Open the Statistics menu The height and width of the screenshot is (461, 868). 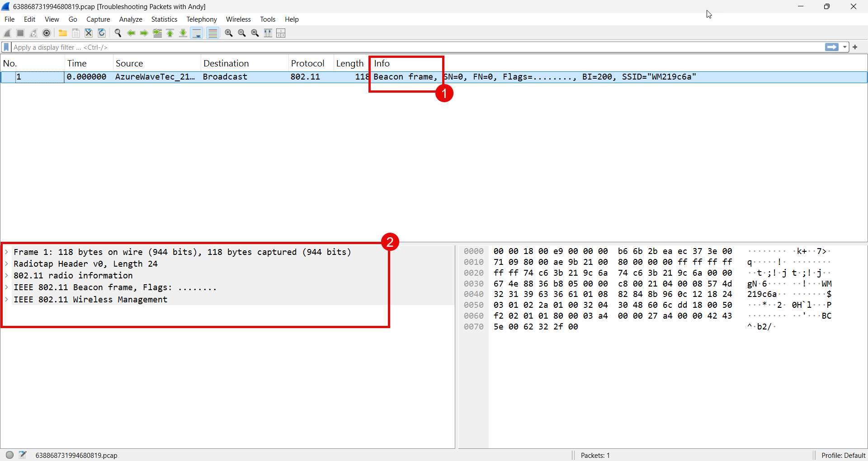coord(164,19)
